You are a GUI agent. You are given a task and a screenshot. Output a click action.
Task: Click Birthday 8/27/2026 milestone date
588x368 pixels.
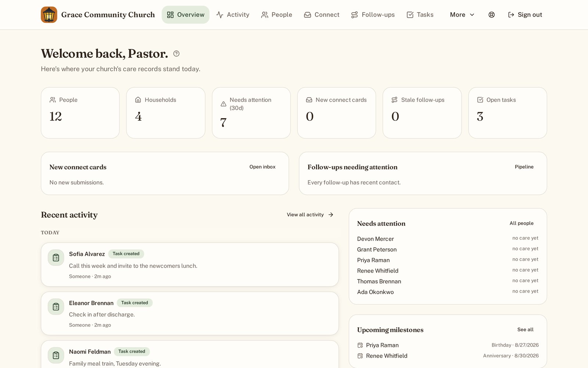point(515,345)
